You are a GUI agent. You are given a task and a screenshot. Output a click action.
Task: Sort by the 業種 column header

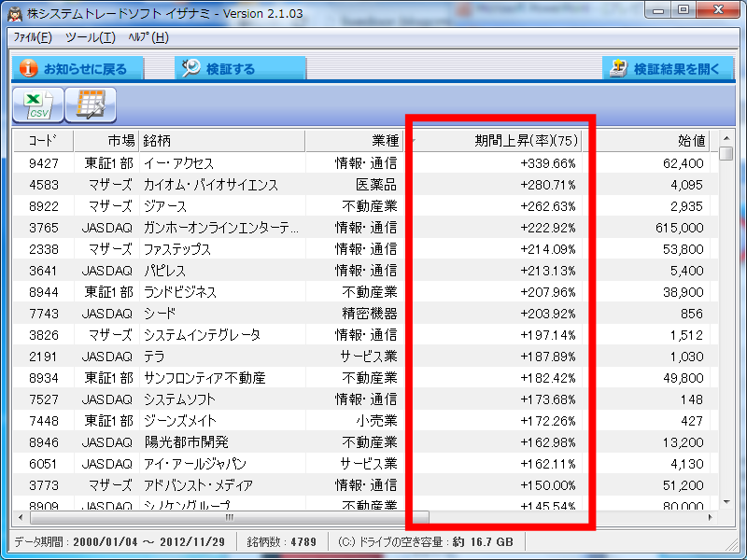[x=355, y=141]
